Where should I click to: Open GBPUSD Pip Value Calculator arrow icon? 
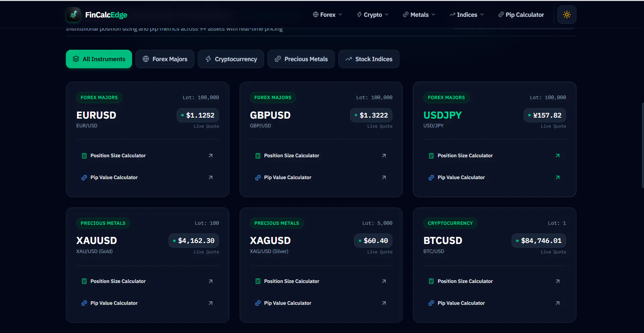[384, 177]
